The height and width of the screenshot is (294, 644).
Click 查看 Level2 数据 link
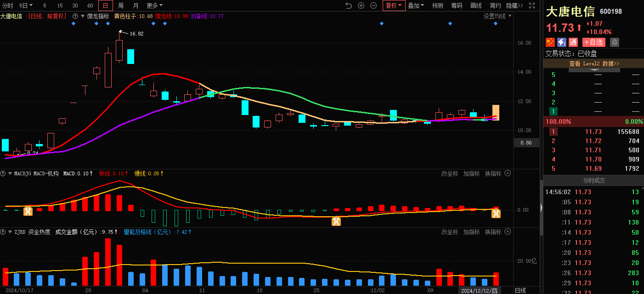[594, 63]
